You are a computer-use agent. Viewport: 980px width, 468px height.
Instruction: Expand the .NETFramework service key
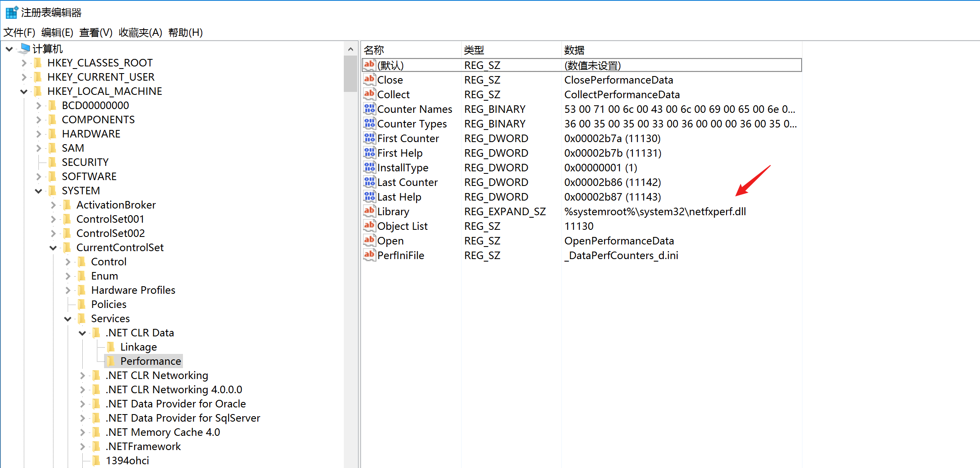coord(82,447)
